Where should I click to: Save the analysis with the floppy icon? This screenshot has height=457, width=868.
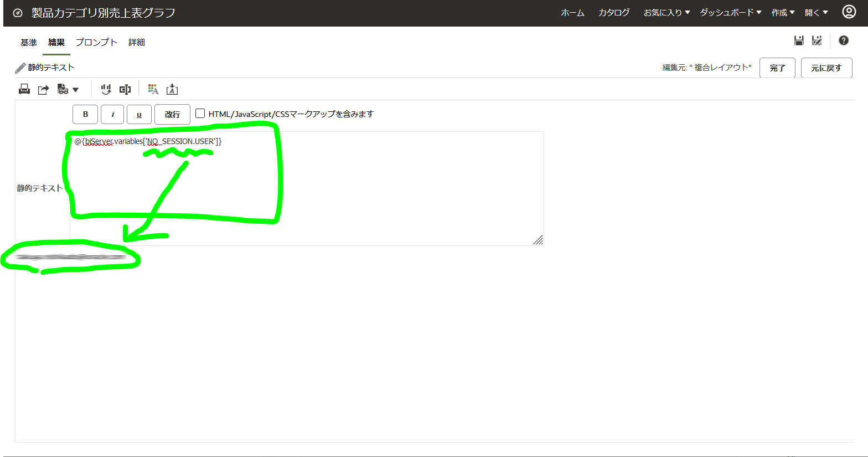point(799,40)
